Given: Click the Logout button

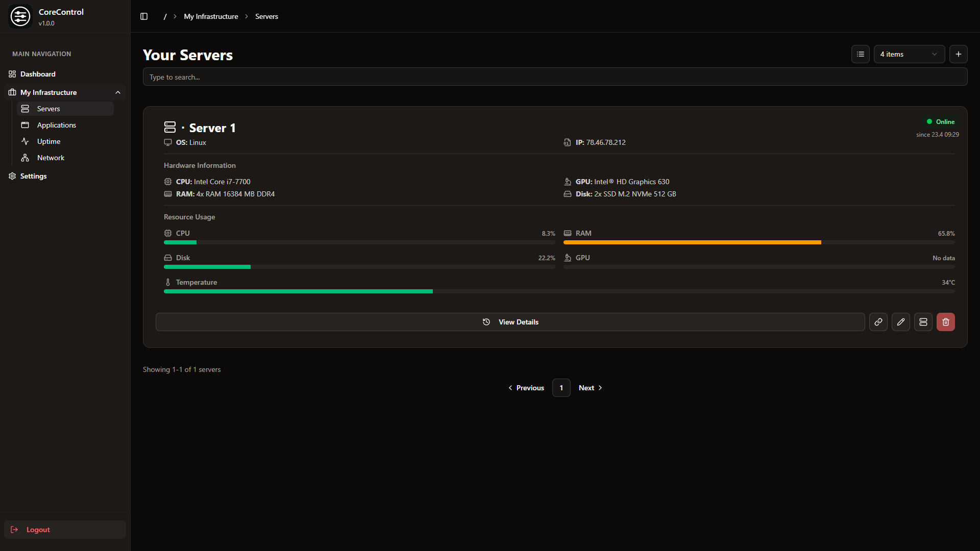Looking at the screenshot, I should (38, 530).
